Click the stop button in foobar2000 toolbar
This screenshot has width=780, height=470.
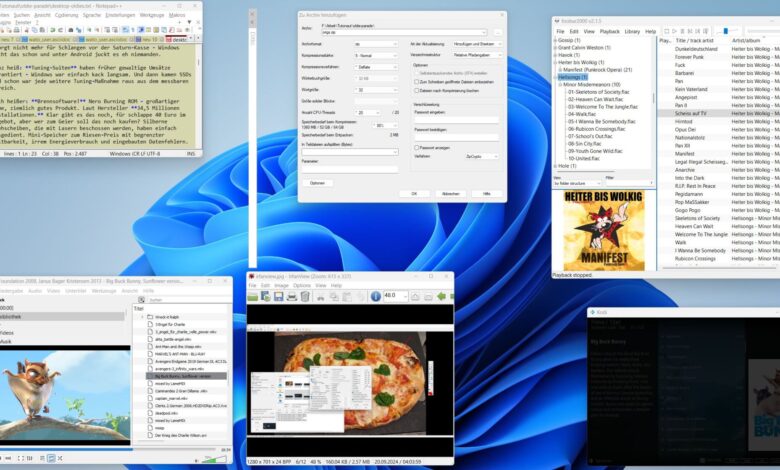click(x=667, y=31)
